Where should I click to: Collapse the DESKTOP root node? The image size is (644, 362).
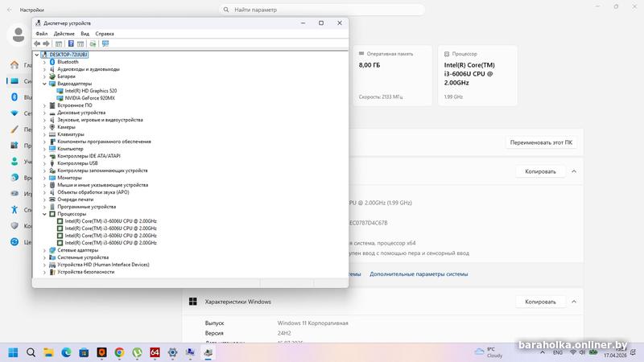pyautogui.click(x=37, y=55)
